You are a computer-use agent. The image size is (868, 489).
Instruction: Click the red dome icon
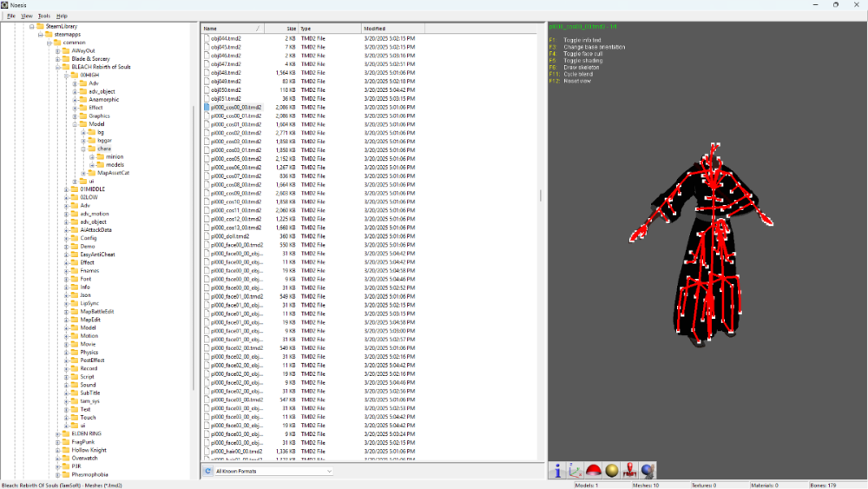coord(594,470)
